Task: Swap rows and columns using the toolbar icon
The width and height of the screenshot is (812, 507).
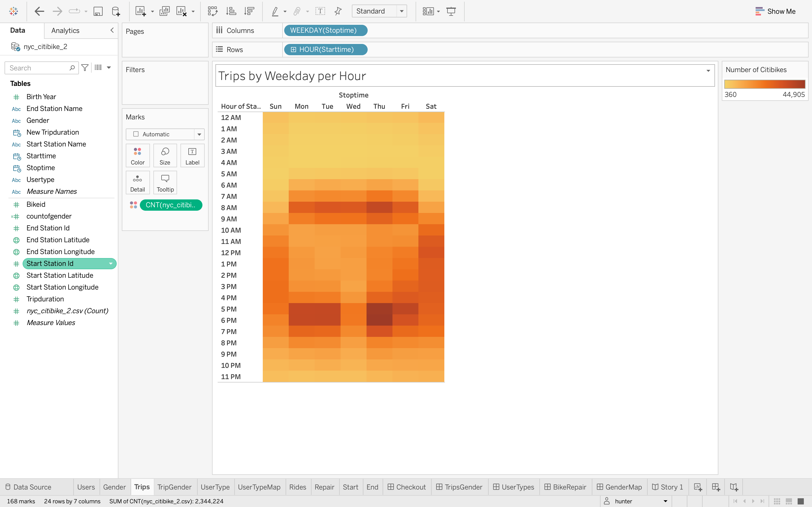Action: (213, 11)
